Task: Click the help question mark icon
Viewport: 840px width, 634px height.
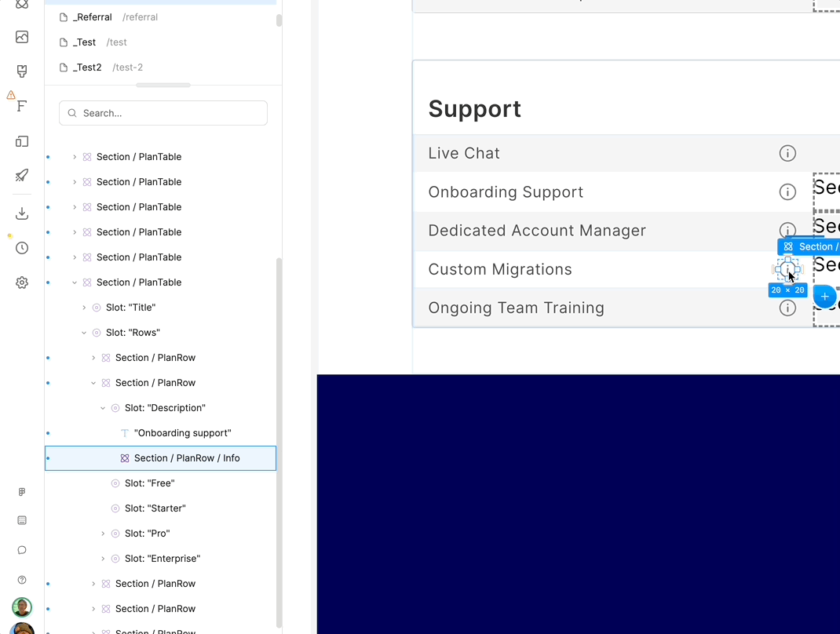Action: coord(22,580)
